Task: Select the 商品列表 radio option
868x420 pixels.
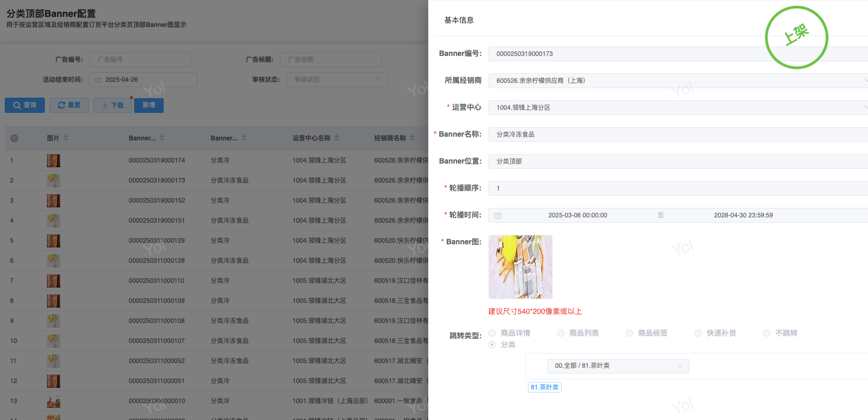Action: click(x=561, y=333)
